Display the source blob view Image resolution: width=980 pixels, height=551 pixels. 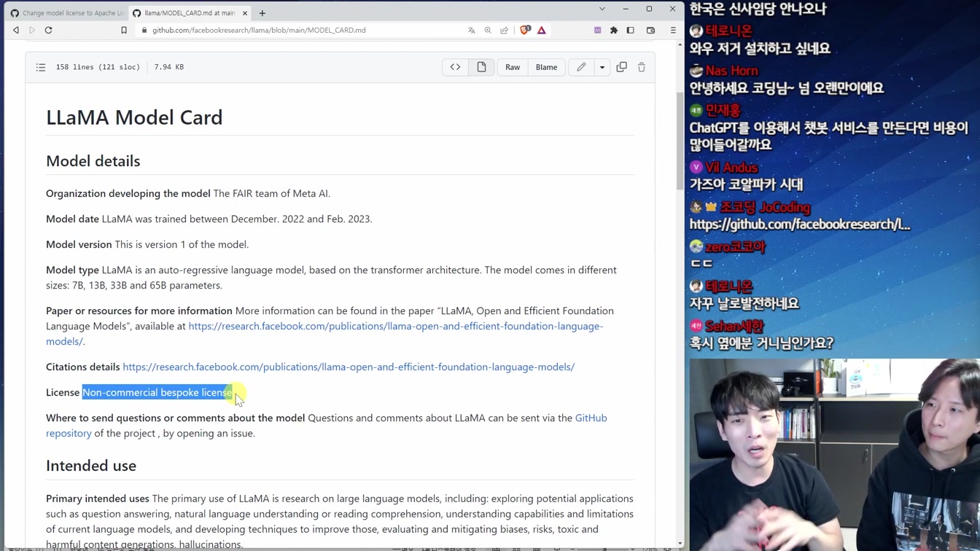tap(455, 67)
